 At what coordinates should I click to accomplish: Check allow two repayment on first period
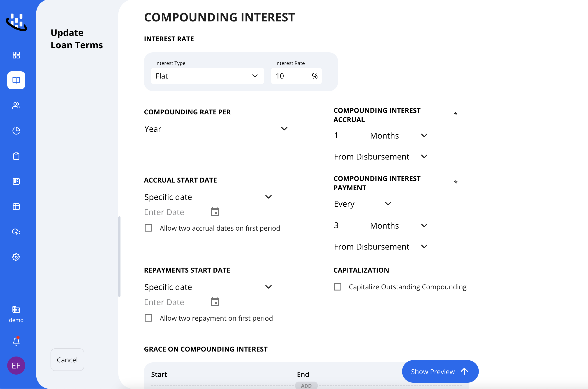[148, 318]
